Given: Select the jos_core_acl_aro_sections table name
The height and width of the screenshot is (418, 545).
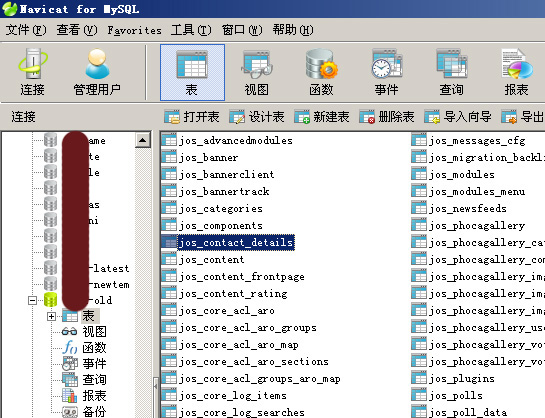Looking at the screenshot, I should coord(254,362).
